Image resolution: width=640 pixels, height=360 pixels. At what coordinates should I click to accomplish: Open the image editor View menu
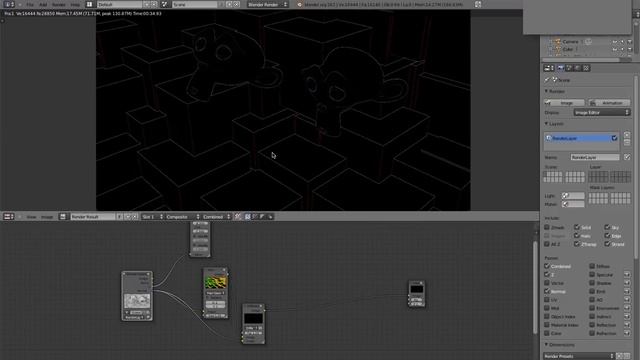31,217
